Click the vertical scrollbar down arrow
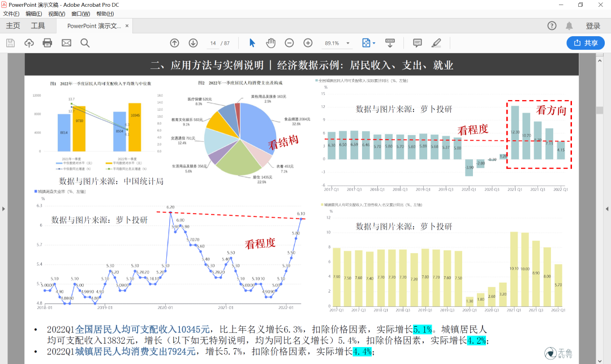611x364 pixels. coord(600,361)
